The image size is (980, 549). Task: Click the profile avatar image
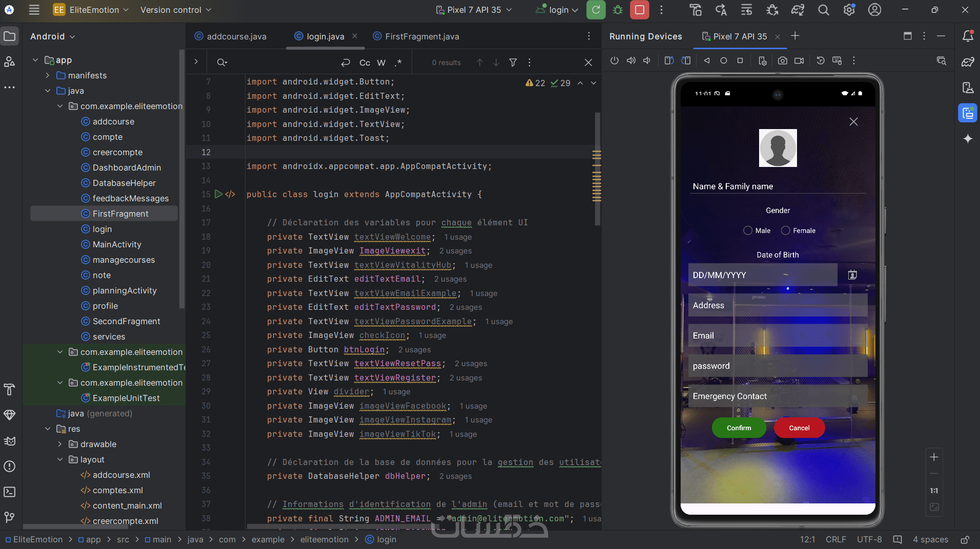[778, 148]
